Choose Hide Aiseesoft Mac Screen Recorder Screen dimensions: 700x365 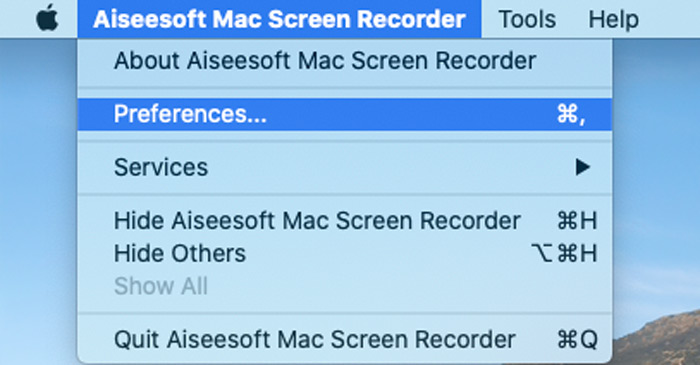[345, 221]
